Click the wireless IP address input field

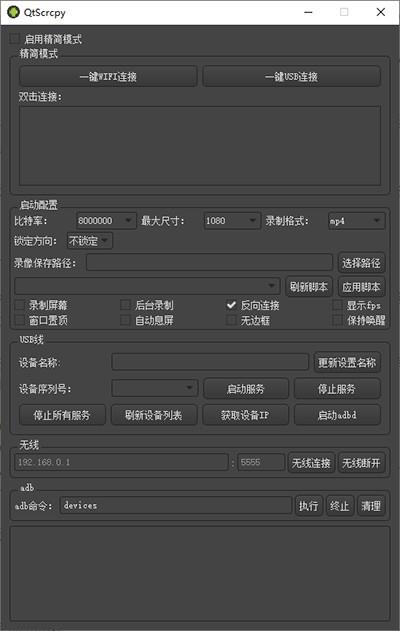click(x=122, y=462)
